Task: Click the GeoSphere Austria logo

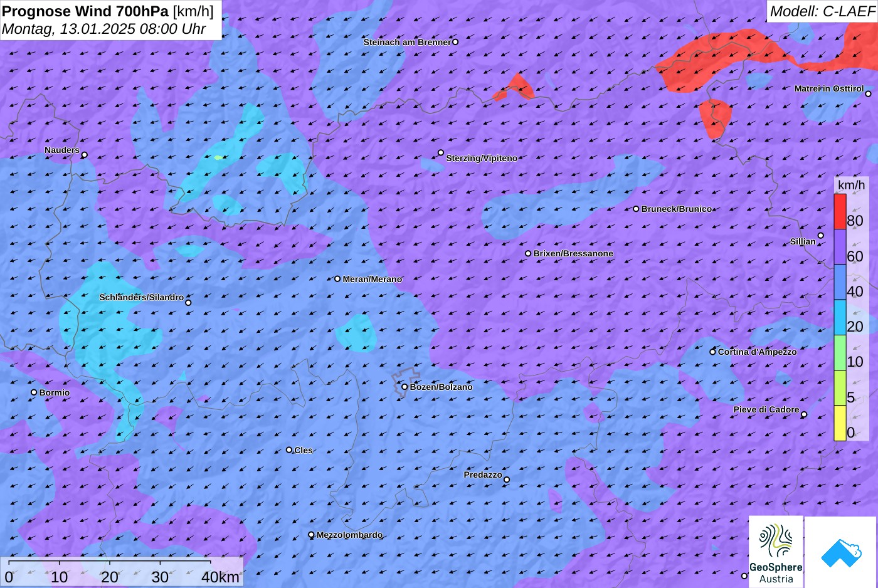Action: point(776,552)
